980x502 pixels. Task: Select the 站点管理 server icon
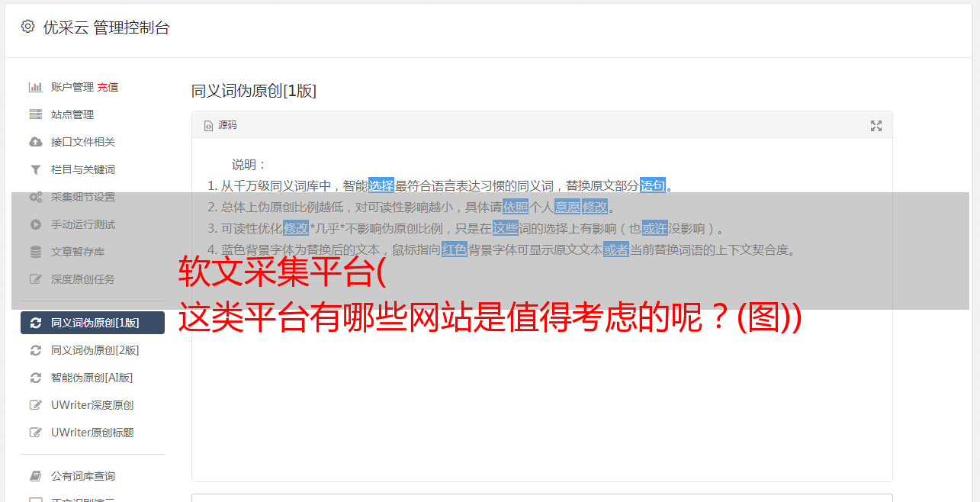tap(35, 114)
